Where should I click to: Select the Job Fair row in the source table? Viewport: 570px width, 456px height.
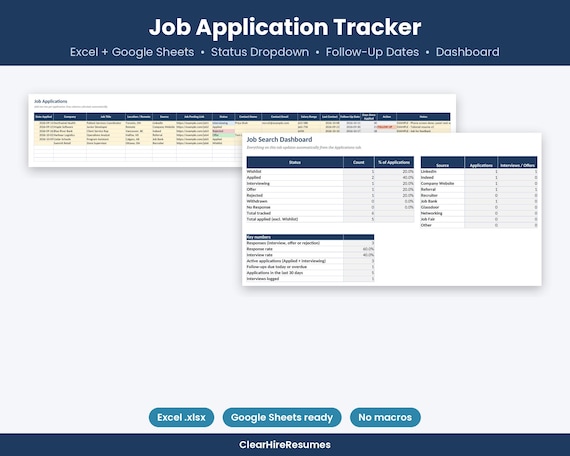(x=479, y=219)
